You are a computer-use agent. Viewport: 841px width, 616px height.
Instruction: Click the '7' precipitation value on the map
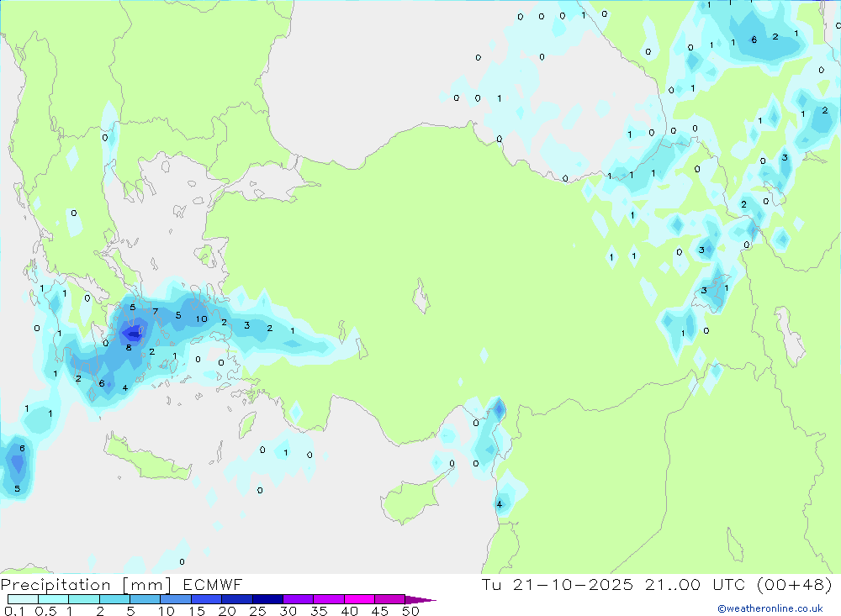point(156,312)
